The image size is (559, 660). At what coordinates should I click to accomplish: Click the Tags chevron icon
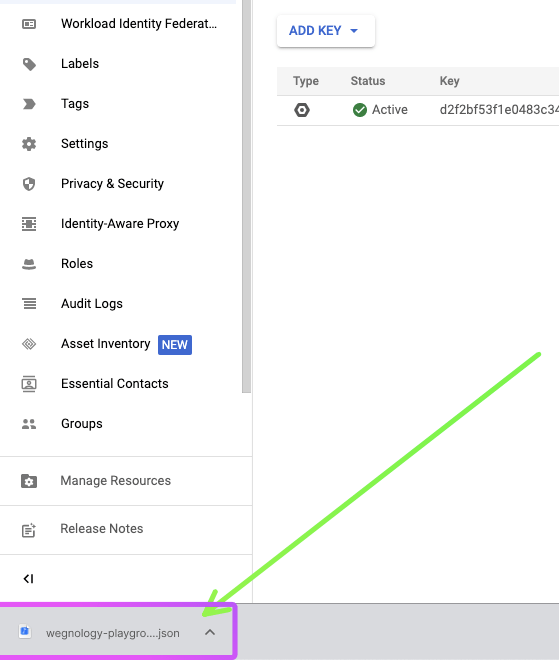(29, 104)
